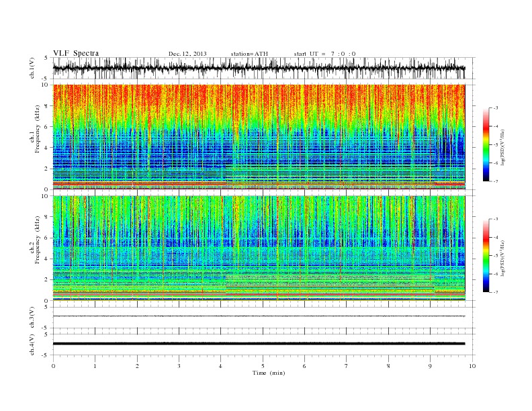This screenshot has height=411, width=532.
Task: Click the "4" kHz tick of ch.2 spectrogram
Action: [x=46, y=259]
